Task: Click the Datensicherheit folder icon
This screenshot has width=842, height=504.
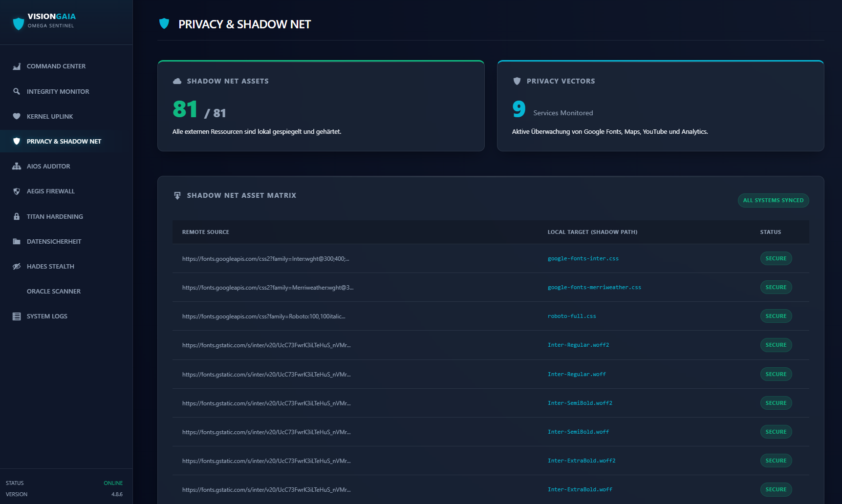Action: [x=17, y=241]
